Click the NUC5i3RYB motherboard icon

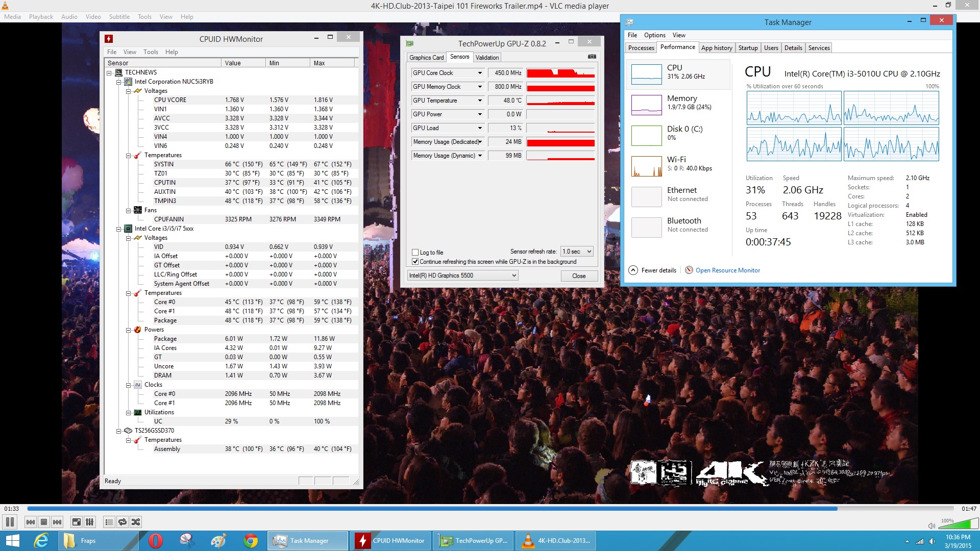tap(128, 82)
